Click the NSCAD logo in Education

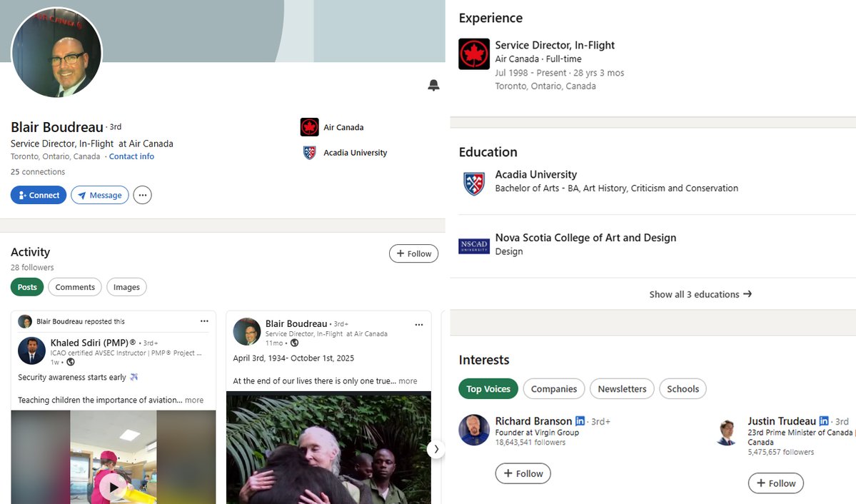tap(474, 246)
